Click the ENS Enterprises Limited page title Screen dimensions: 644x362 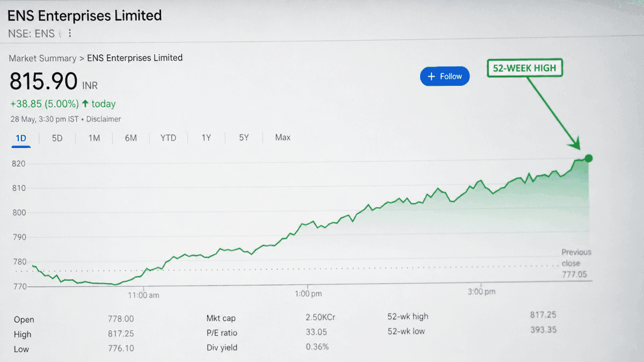point(85,16)
